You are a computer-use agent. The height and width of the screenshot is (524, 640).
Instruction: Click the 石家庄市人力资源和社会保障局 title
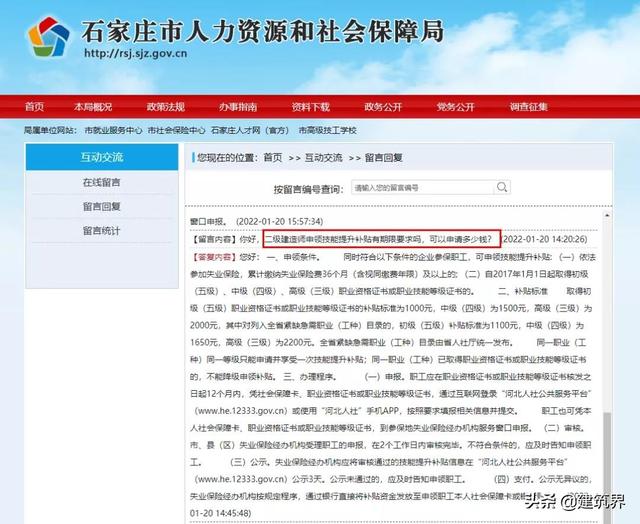coord(262,31)
